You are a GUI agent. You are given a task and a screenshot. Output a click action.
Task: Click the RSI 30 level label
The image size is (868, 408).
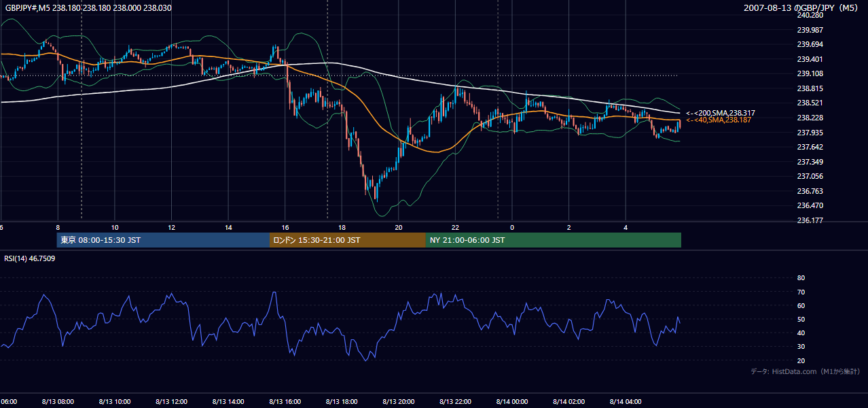pos(801,347)
